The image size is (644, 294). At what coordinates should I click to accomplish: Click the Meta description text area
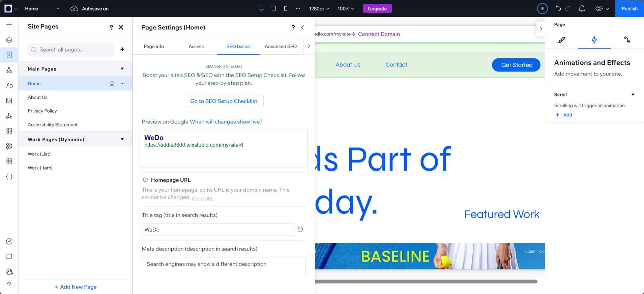[224, 266]
